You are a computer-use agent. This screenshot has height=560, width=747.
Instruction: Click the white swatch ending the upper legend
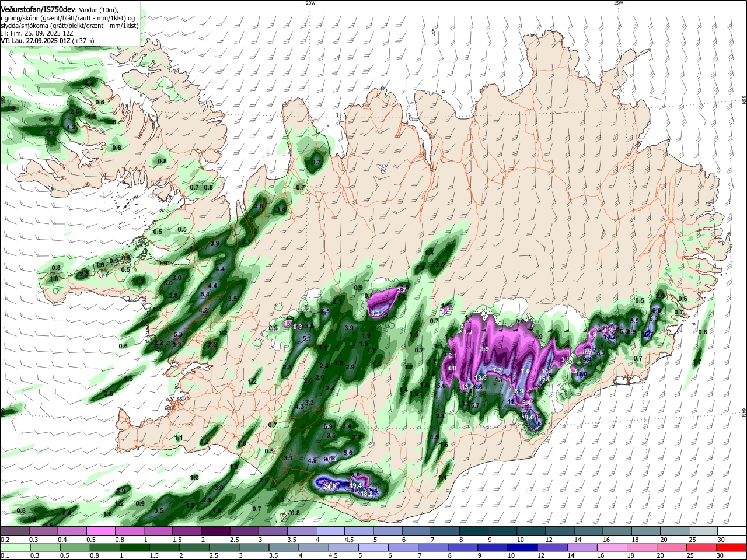pyautogui.click(x=732, y=531)
